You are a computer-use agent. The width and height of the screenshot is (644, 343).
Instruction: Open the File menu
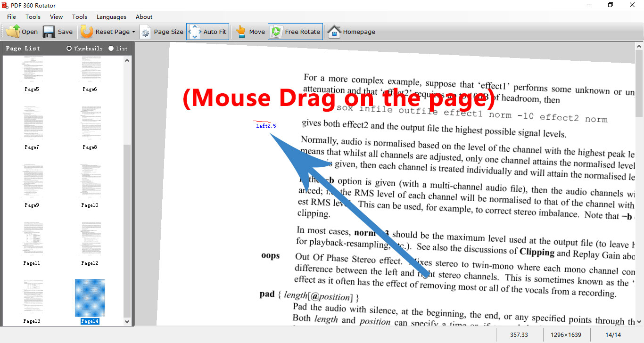pos(11,16)
